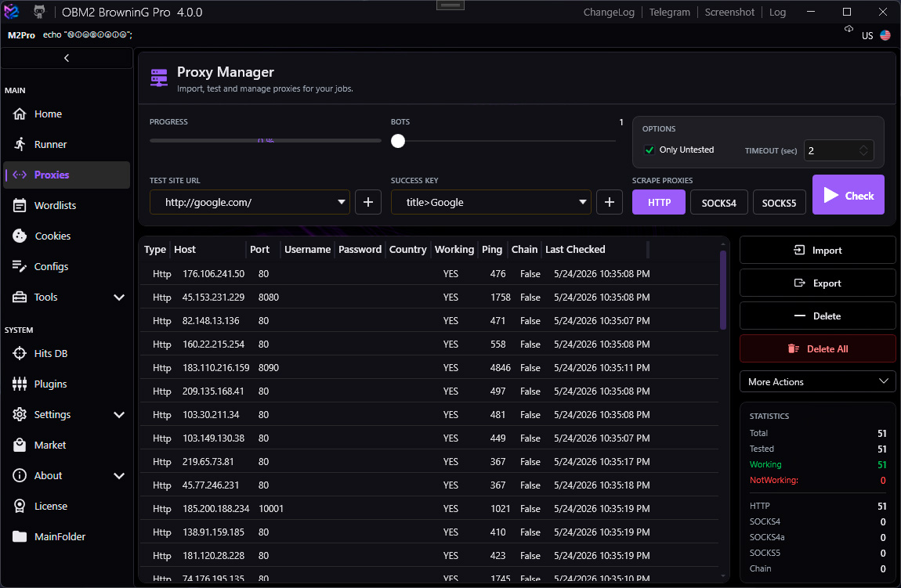This screenshot has height=588, width=901.
Task: Take a Screenshot via title bar
Action: 729,12
